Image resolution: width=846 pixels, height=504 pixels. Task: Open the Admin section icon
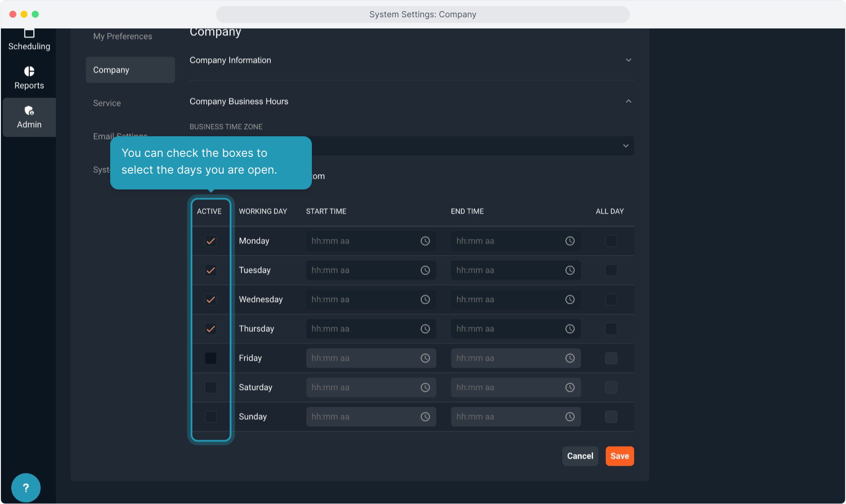pyautogui.click(x=29, y=111)
